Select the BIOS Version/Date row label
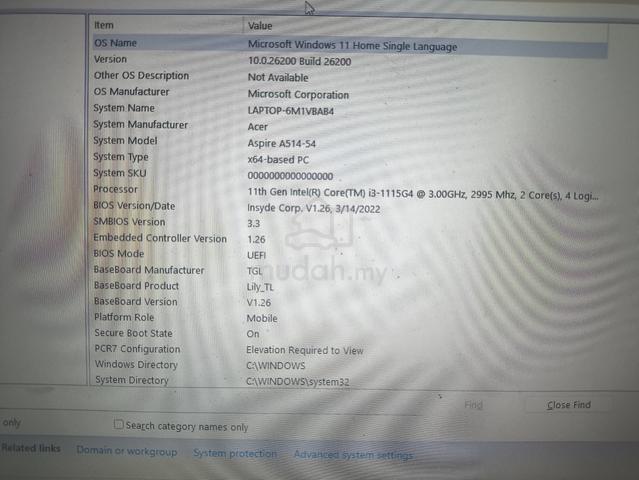This screenshot has width=639, height=480. click(134, 206)
